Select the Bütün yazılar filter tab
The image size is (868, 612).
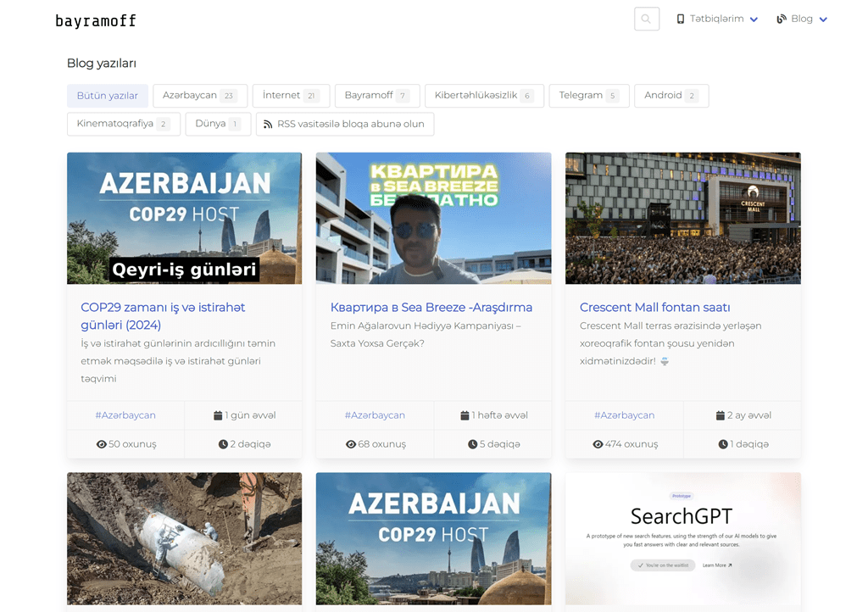point(108,96)
